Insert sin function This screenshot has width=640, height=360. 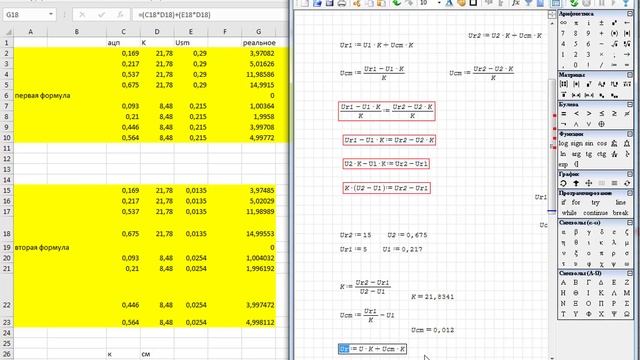tap(589, 144)
